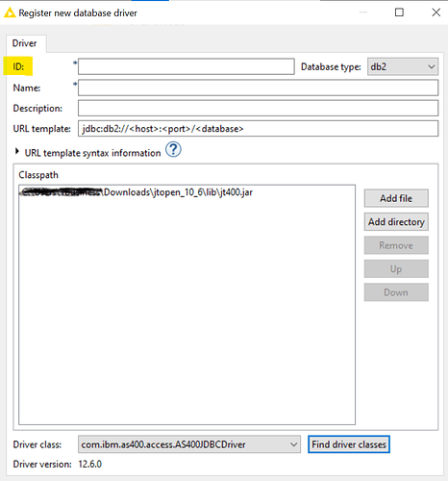Click Add file button
Image resolution: width=448 pixels, height=481 pixels.
(x=396, y=198)
